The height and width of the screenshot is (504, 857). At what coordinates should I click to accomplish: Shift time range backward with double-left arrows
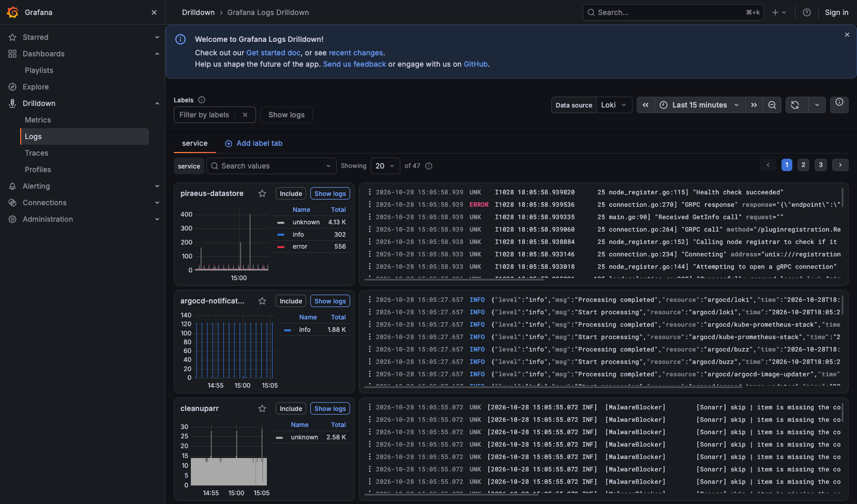coord(645,105)
